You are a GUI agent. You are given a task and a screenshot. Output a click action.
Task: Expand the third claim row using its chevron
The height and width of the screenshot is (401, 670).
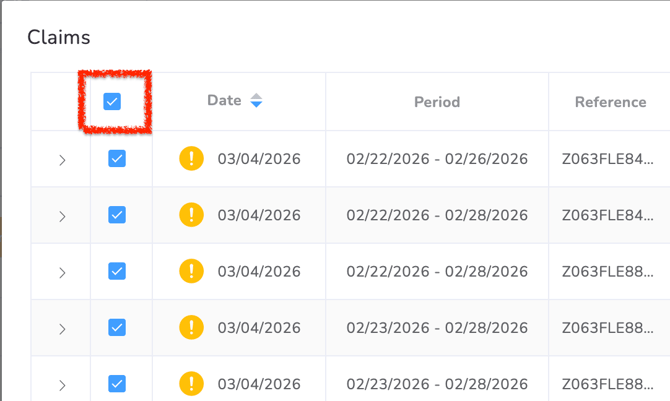62,272
